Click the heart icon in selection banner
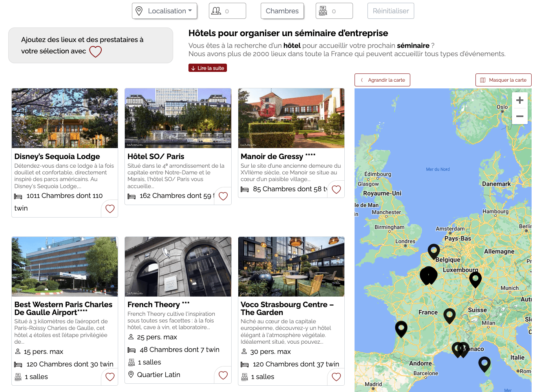The height and width of the screenshot is (392, 543). tap(95, 51)
